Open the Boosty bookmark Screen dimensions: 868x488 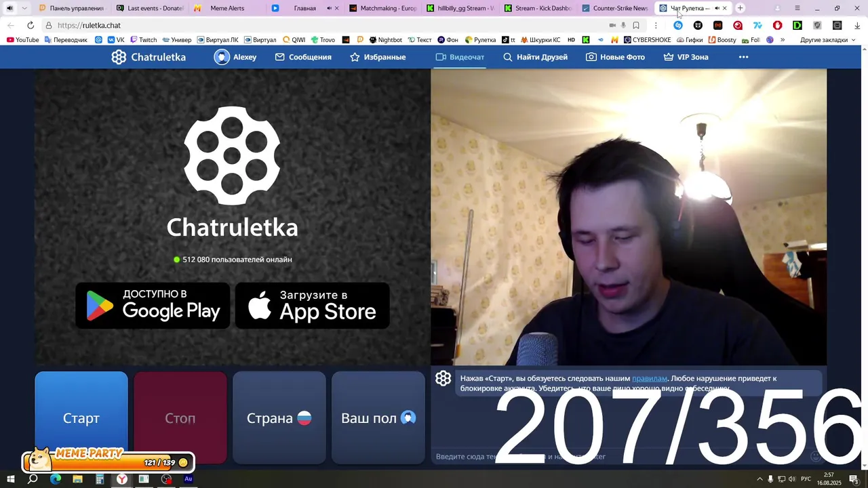coord(722,40)
